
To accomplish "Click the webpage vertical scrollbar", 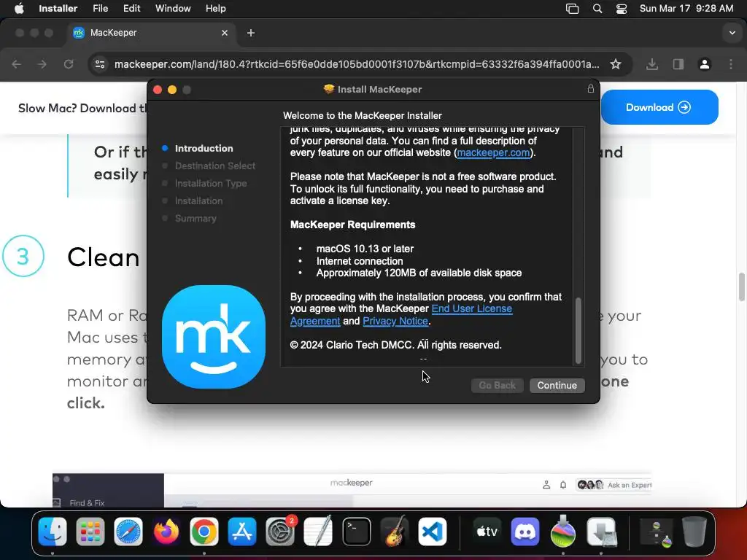I will 742,287.
